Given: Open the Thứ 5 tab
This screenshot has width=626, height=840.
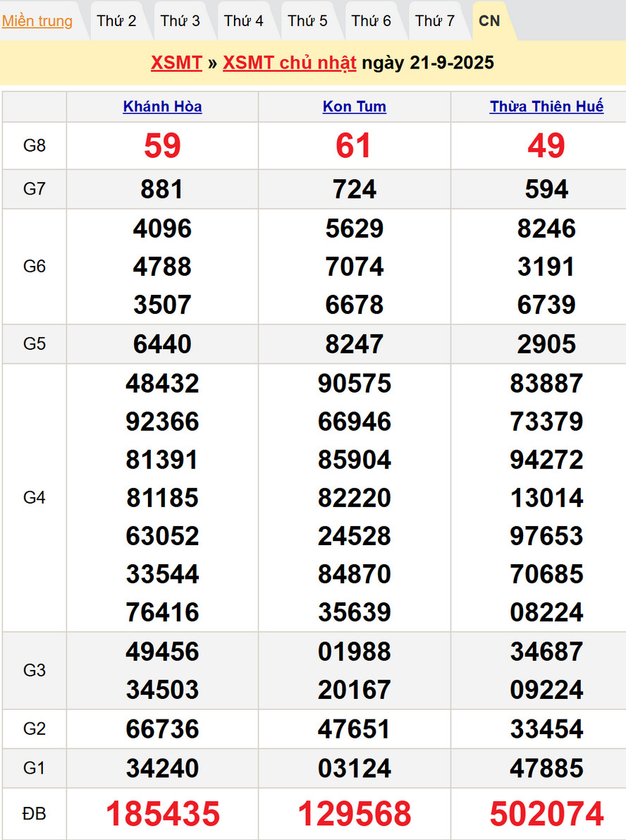Looking at the screenshot, I should pyautogui.click(x=307, y=21).
